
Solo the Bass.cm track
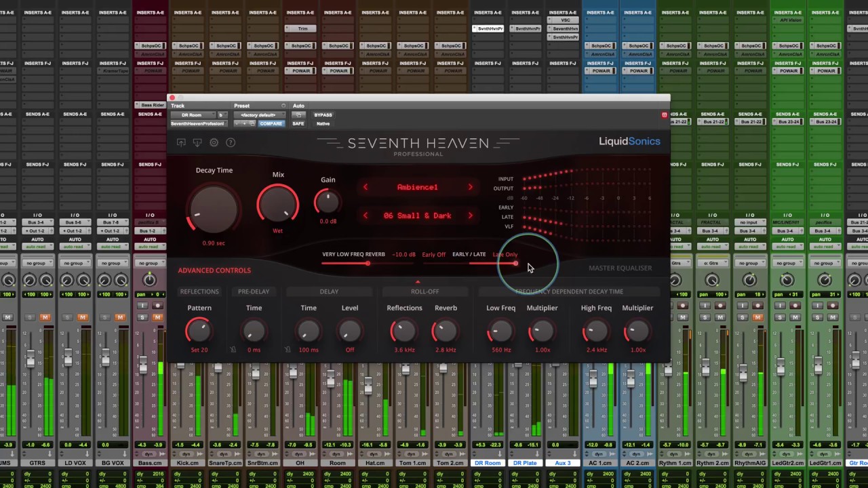tap(142, 317)
